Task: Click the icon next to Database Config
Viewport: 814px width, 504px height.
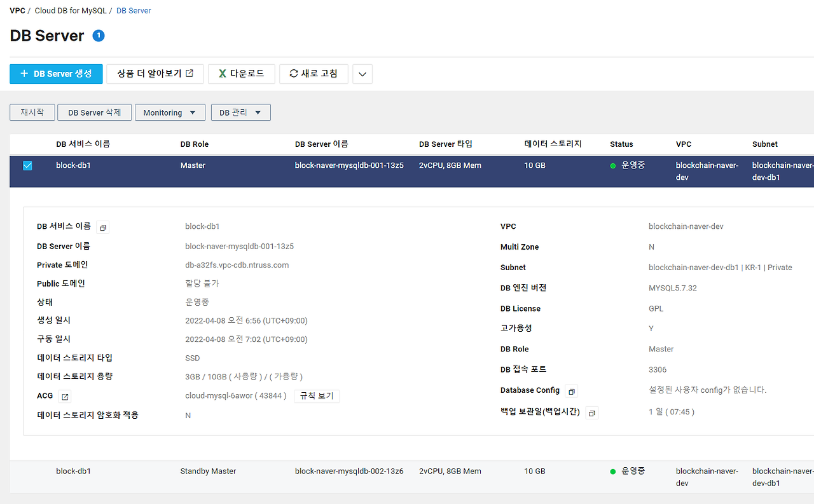Action: (x=571, y=392)
